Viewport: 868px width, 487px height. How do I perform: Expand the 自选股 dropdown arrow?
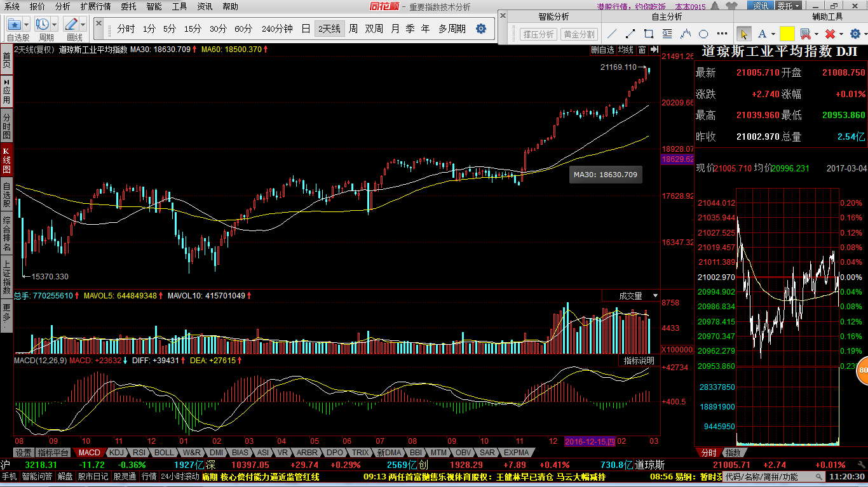coord(27,25)
